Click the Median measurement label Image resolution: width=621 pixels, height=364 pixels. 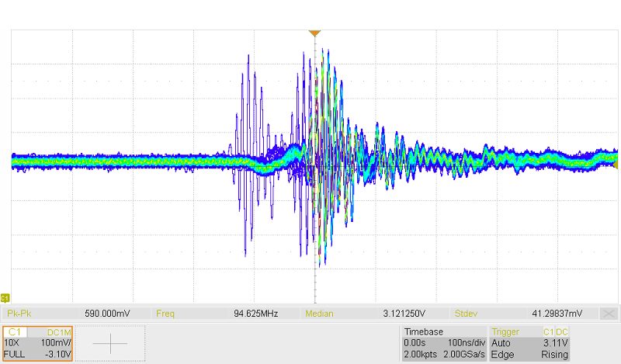tap(321, 314)
